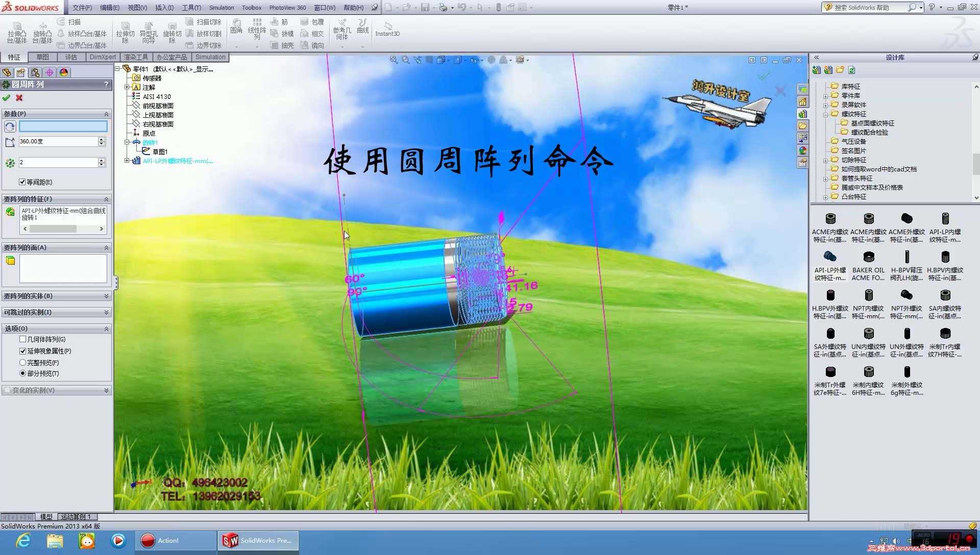Expand the API-LP外螺纹特征 feature tree node
The width and height of the screenshot is (980, 555).
click(127, 160)
